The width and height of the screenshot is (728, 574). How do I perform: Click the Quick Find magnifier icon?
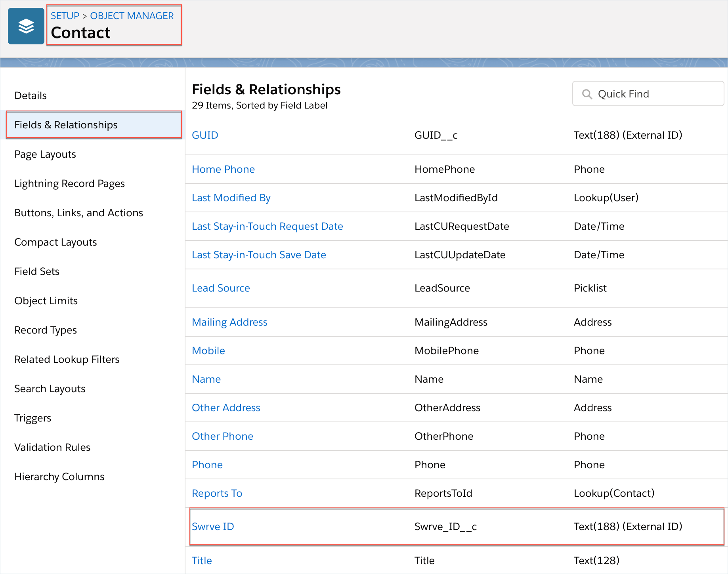click(x=587, y=94)
